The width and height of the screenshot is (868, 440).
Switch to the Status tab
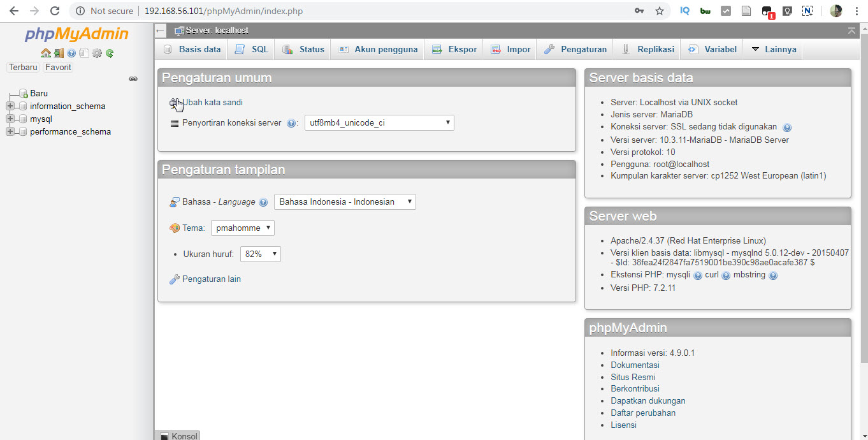(x=302, y=49)
